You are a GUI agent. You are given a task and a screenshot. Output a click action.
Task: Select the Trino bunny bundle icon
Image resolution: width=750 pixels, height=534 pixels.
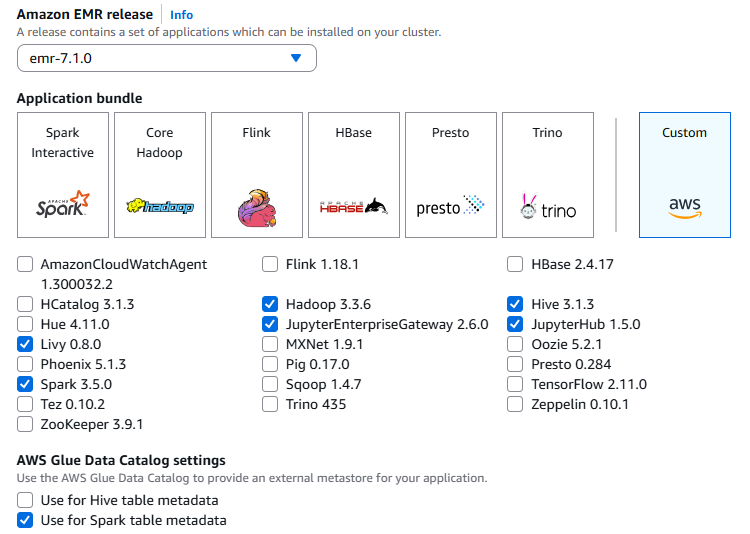click(x=548, y=207)
